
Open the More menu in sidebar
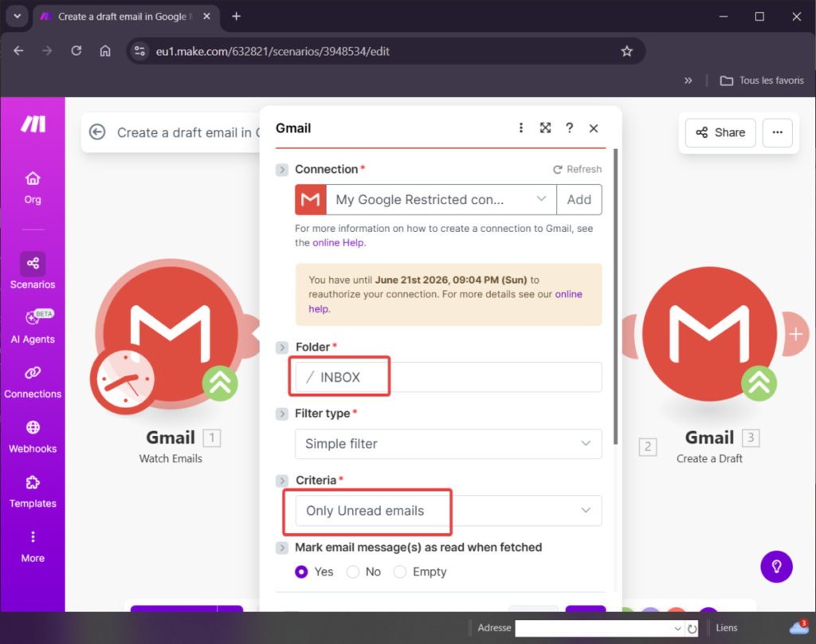(x=33, y=546)
